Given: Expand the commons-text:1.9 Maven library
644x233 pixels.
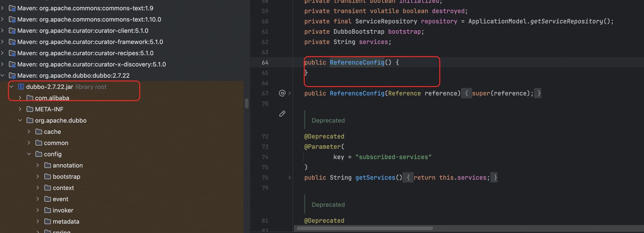Looking at the screenshot, I should click(2, 8).
